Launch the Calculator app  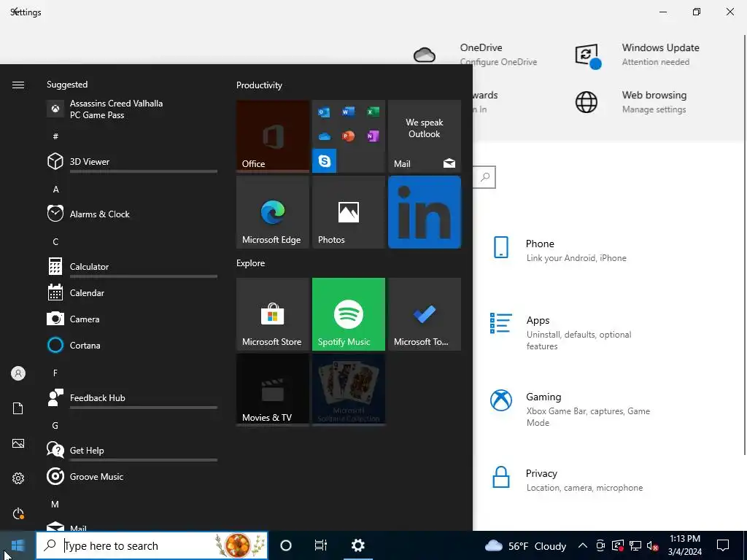[132, 266]
